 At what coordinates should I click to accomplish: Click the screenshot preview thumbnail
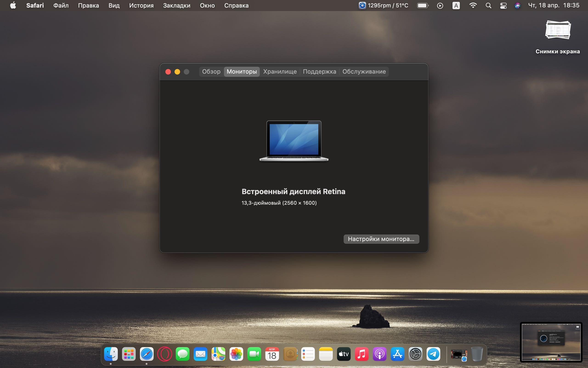tap(551, 342)
